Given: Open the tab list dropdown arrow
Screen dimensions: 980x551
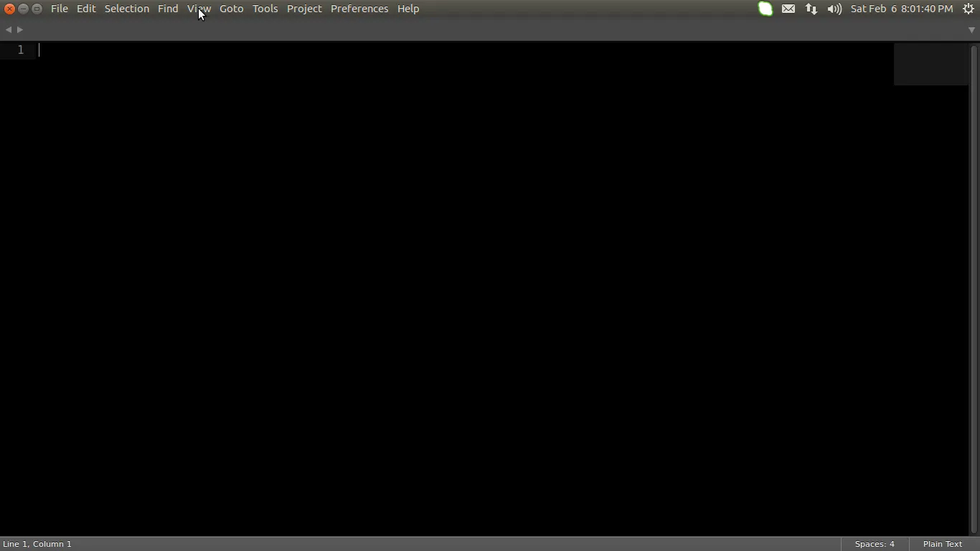Looking at the screenshot, I should pyautogui.click(x=972, y=30).
